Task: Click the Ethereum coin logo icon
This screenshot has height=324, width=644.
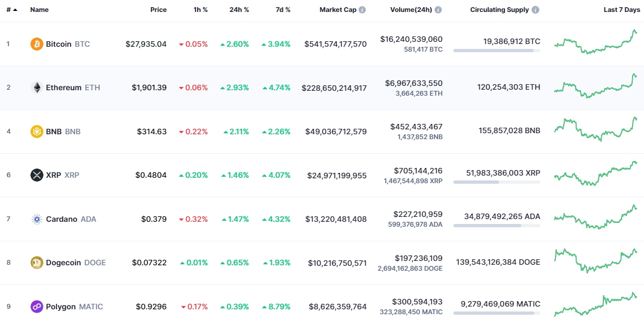Action: coord(36,88)
